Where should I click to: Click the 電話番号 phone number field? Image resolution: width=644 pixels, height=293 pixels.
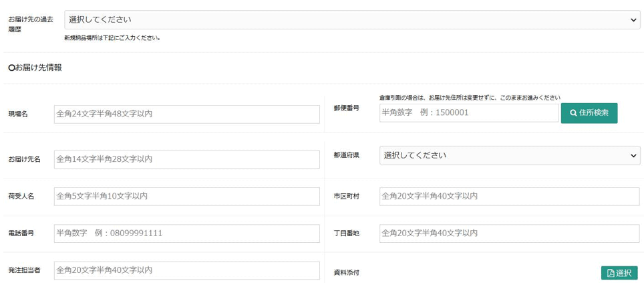[186, 233]
